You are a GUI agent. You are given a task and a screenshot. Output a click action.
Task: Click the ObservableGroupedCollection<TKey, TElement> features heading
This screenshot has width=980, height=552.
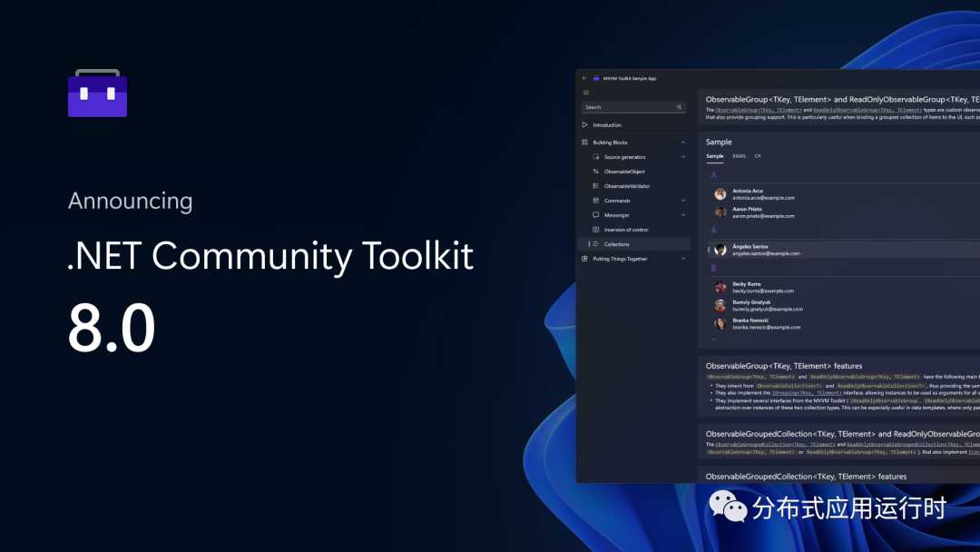807,477
